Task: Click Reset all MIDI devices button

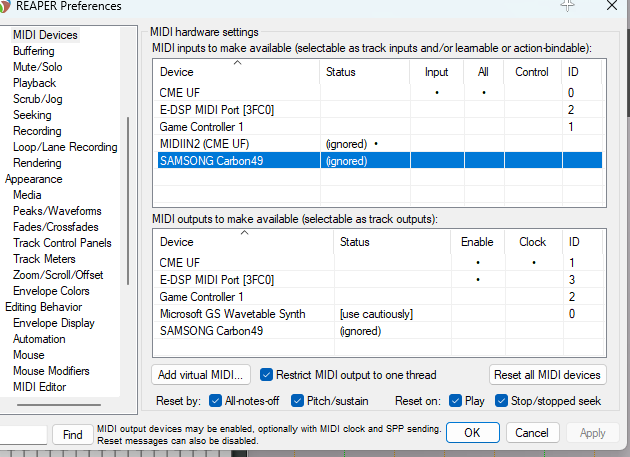Action: point(547,375)
